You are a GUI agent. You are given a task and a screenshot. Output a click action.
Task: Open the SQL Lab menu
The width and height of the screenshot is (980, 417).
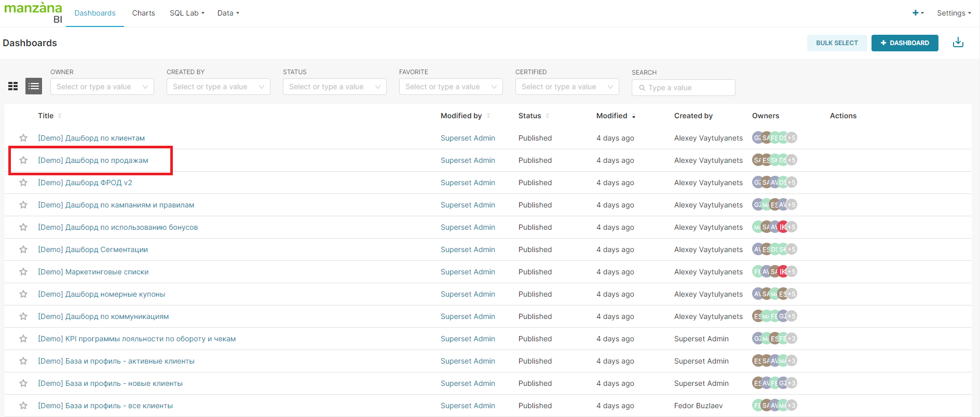coord(187,13)
